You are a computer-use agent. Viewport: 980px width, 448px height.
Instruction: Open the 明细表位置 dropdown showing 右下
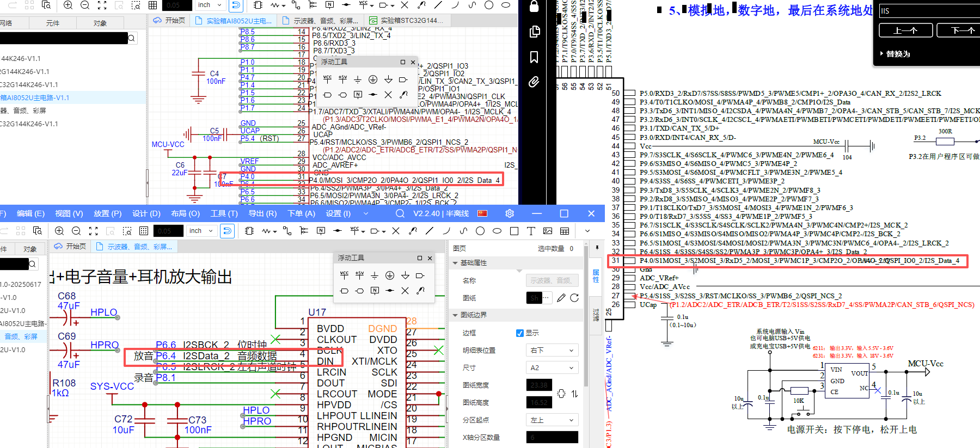tap(552, 350)
